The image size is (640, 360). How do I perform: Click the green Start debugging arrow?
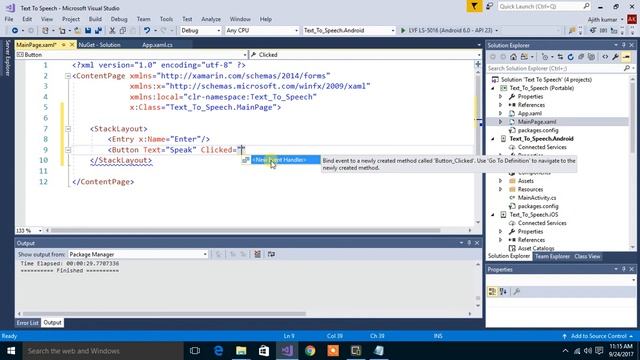(x=403, y=31)
